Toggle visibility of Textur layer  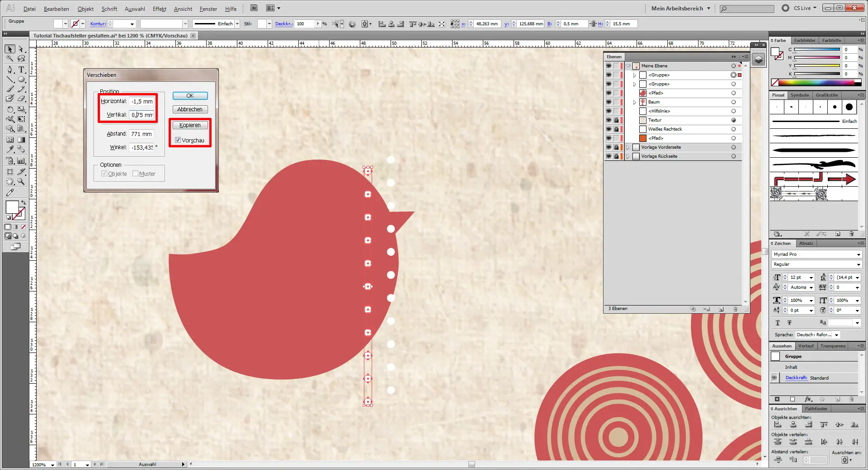click(609, 120)
